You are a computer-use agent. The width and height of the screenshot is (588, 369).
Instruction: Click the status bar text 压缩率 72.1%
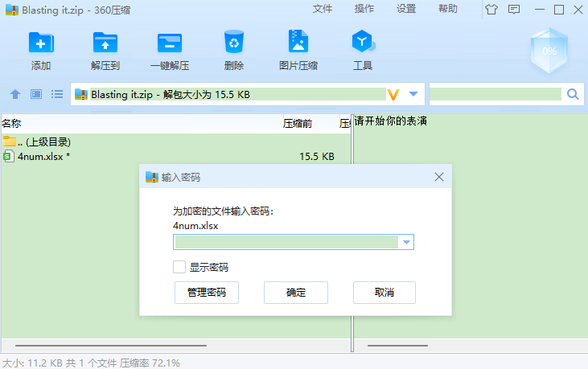150,363
